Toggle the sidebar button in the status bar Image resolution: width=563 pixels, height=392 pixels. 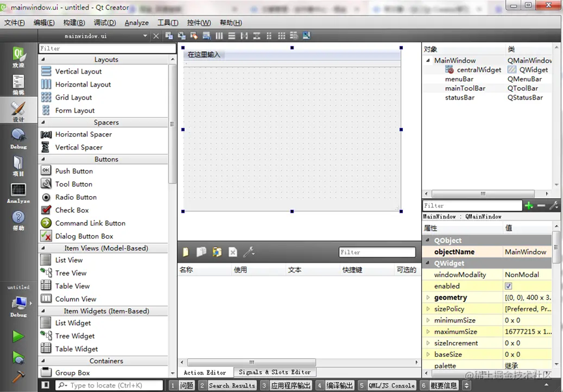[46, 385]
